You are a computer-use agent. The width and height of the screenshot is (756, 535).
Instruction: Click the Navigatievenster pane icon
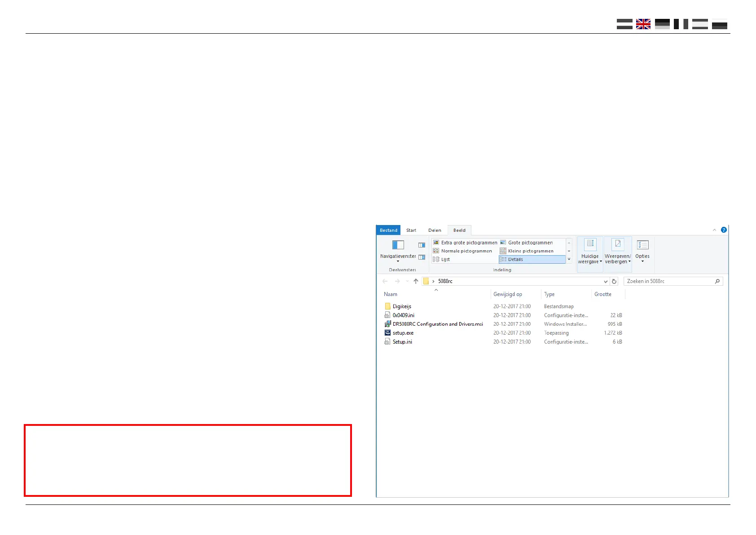coord(398,245)
